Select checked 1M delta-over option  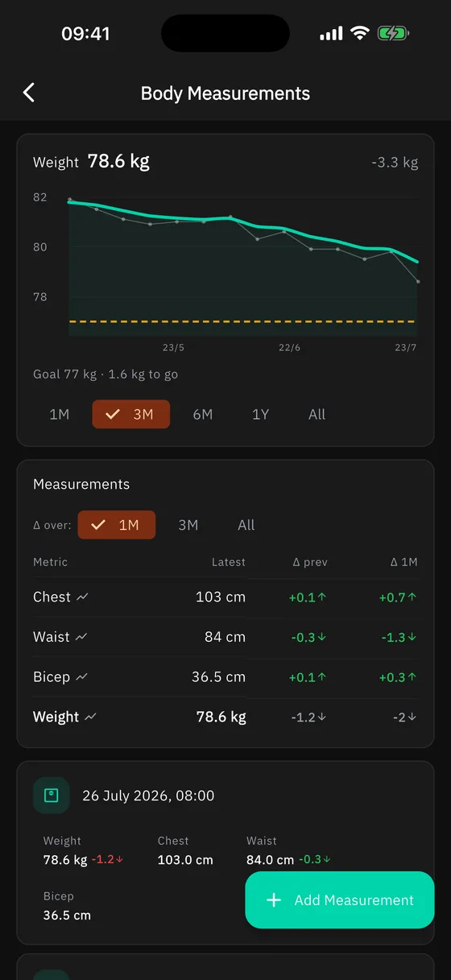[x=117, y=525]
